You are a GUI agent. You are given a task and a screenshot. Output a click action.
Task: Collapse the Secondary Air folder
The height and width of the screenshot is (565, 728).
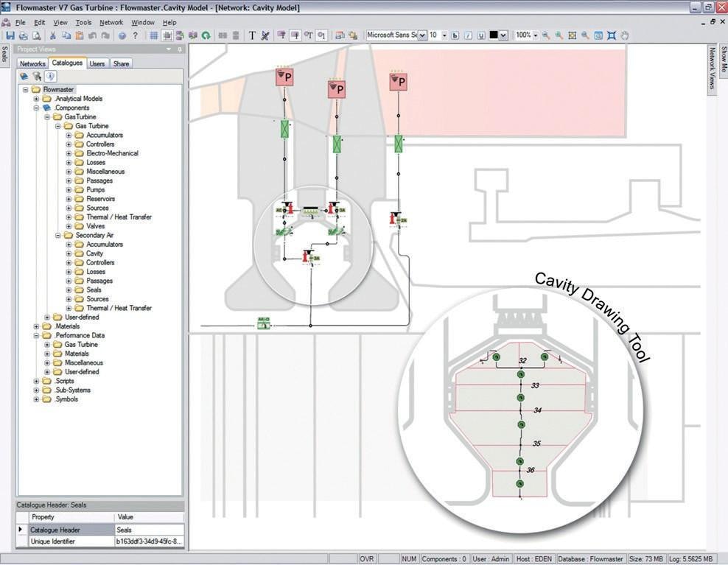coord(58,234)
